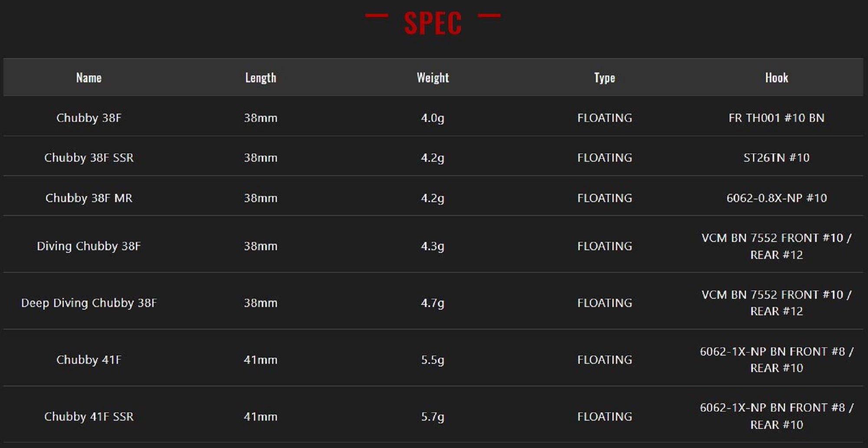Click the 5.7g weight cell
The height and width of the screenshot is (448, 868).
433,417
